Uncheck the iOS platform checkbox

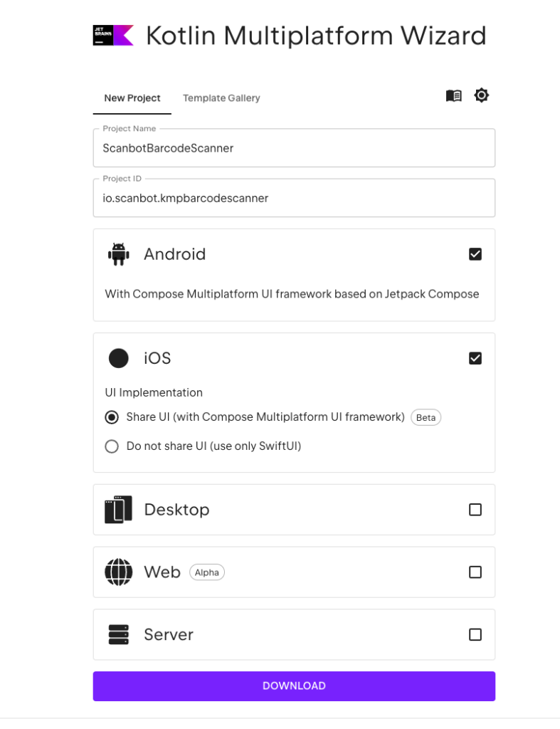point(475,358)
